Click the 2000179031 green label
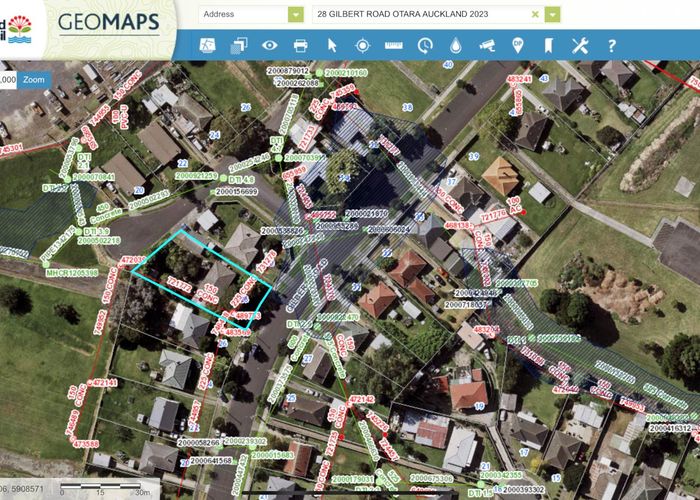The width and height of the screenshot is (700, 500). pyautogui.click(x=353, y=479)
